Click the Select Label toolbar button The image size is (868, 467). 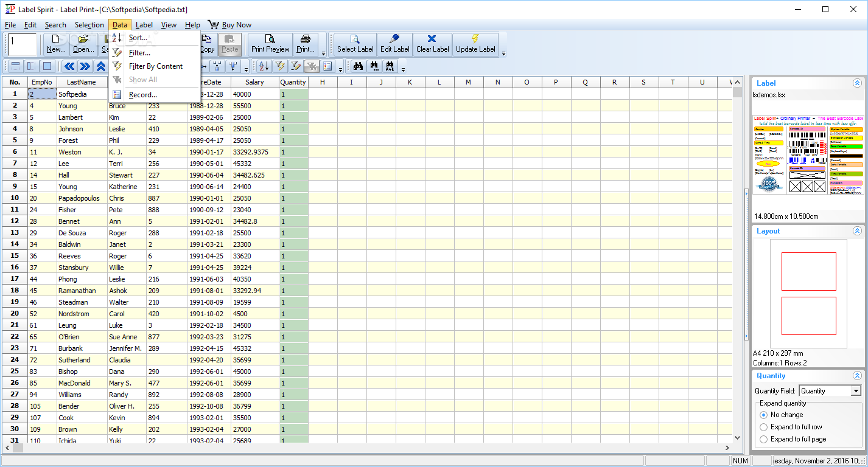[355, 44]
